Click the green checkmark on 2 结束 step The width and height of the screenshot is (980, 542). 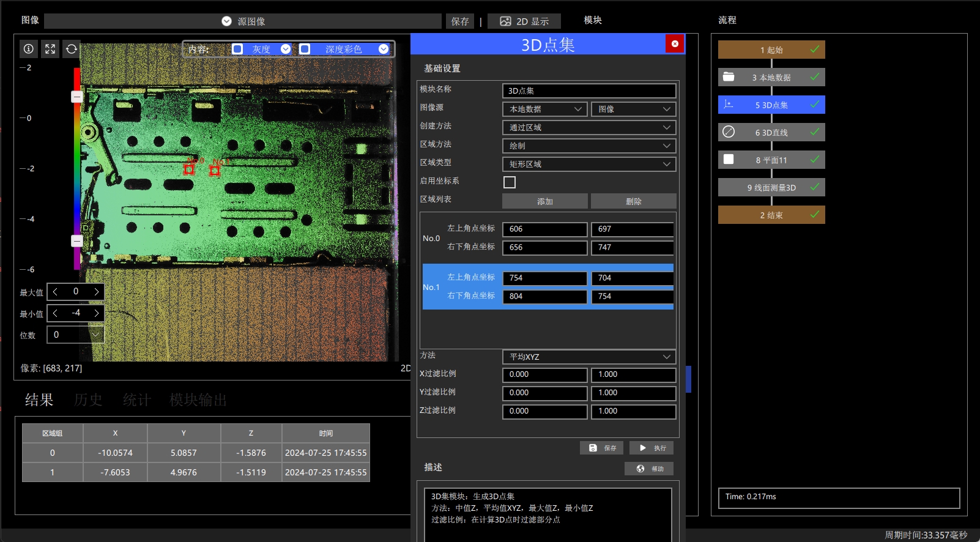pos(815,215)
